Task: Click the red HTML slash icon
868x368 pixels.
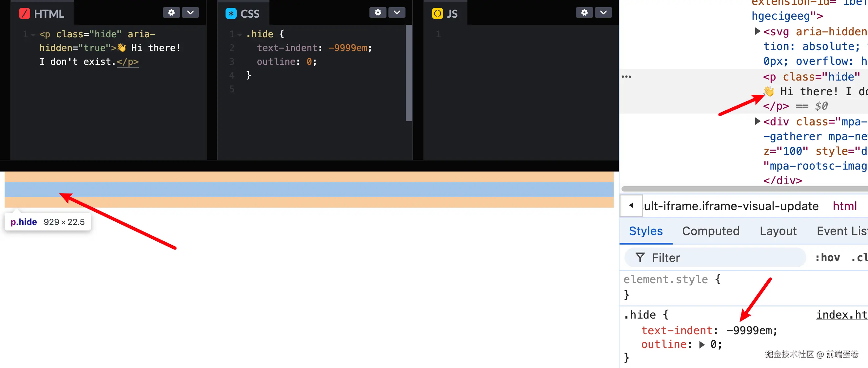Action: pos(24,14)
